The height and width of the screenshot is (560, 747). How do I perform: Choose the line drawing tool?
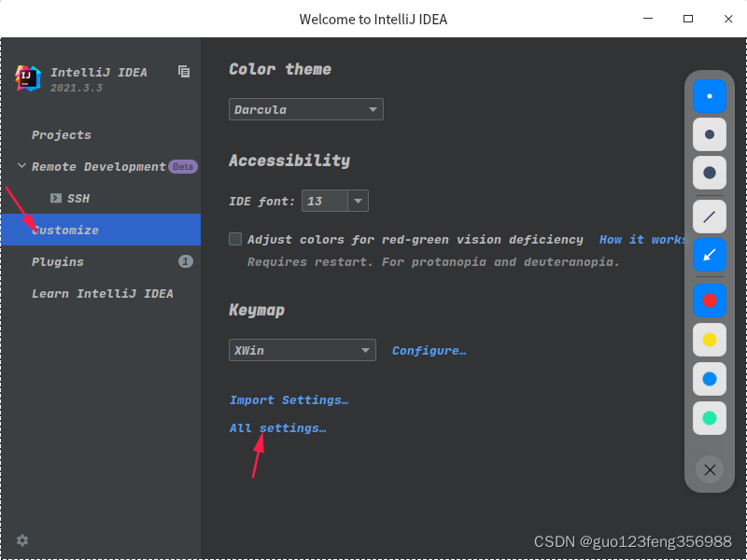710,217
